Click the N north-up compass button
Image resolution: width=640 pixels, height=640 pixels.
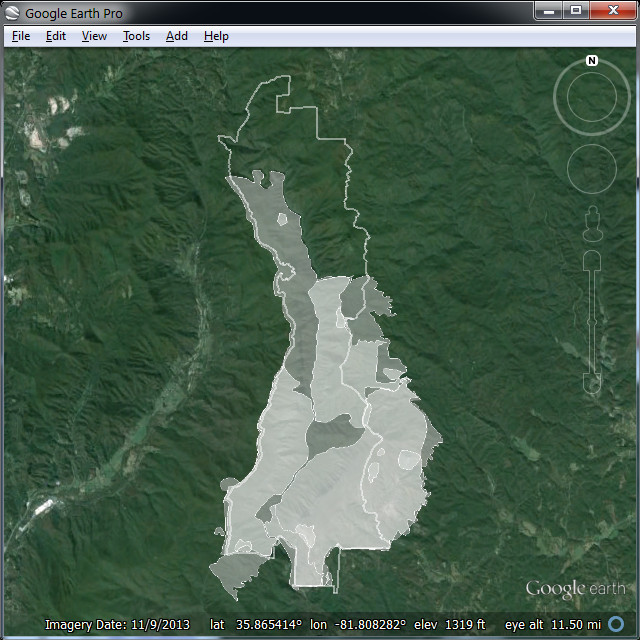pyautogui.click(x=592, y=61)
